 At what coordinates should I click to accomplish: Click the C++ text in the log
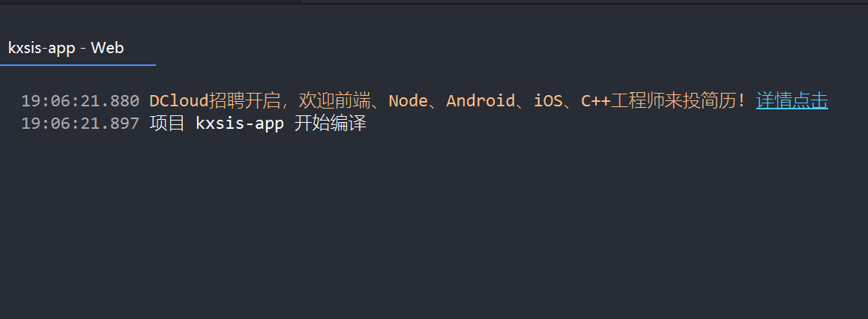click(x=595, y=101)
